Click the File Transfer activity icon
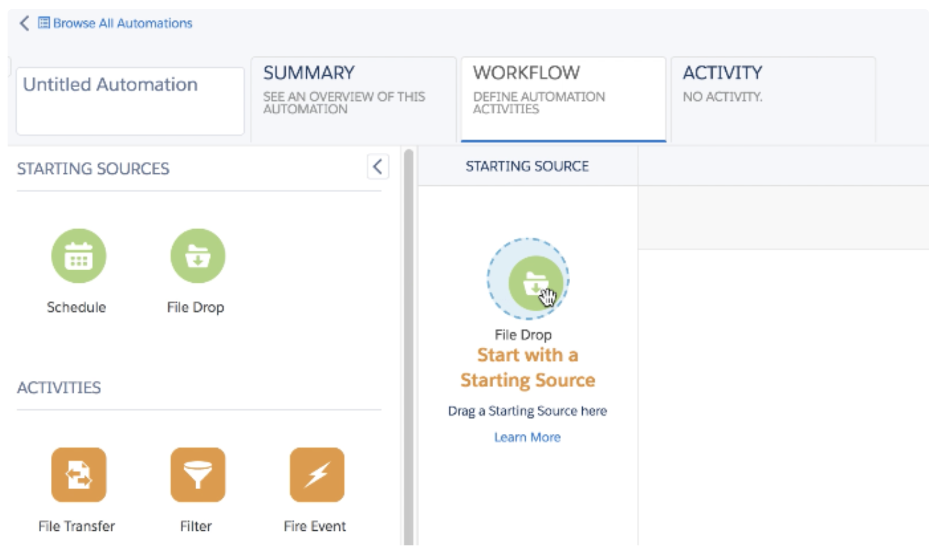The image size is (941, 560). [x=79, y=474]
